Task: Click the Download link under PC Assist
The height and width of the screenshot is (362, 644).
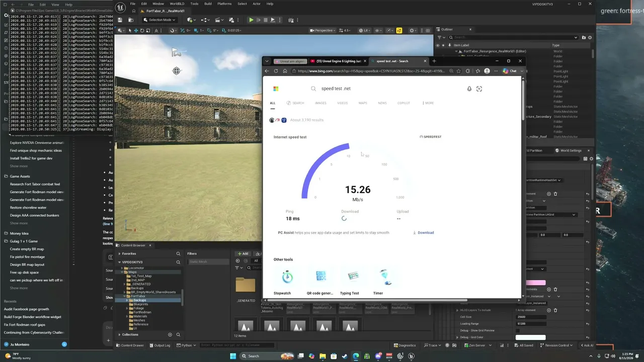Action: (423, 233)
